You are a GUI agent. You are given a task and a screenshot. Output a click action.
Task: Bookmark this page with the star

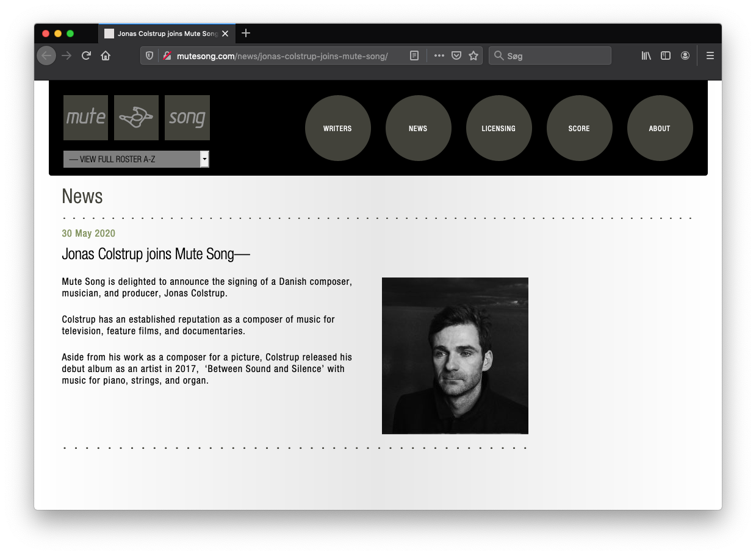(473, 56)
